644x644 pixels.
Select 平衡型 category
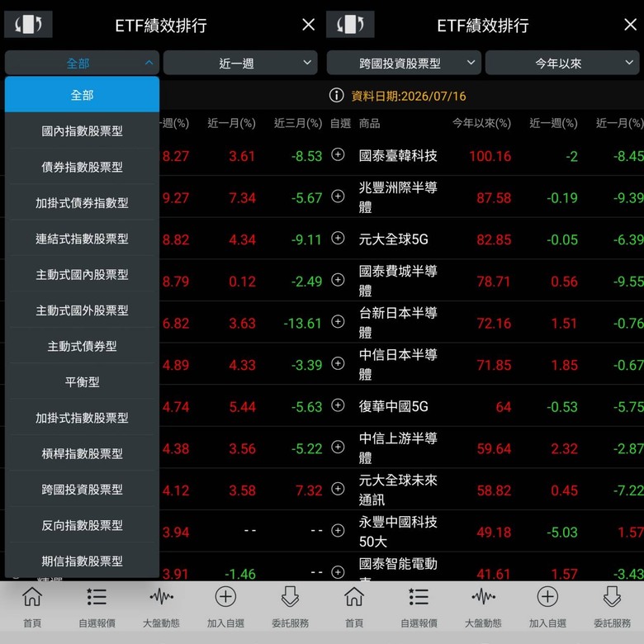point(82,382)
